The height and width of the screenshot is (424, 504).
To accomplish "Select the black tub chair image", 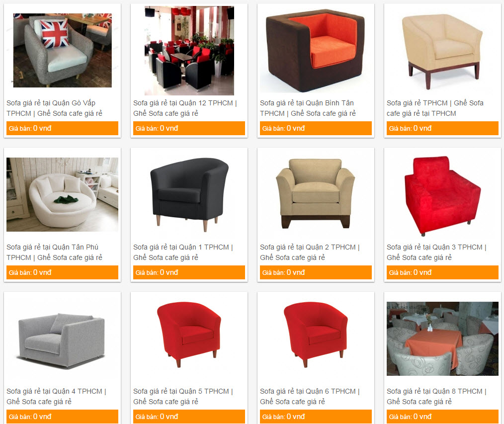I will (x=189, y=194).
